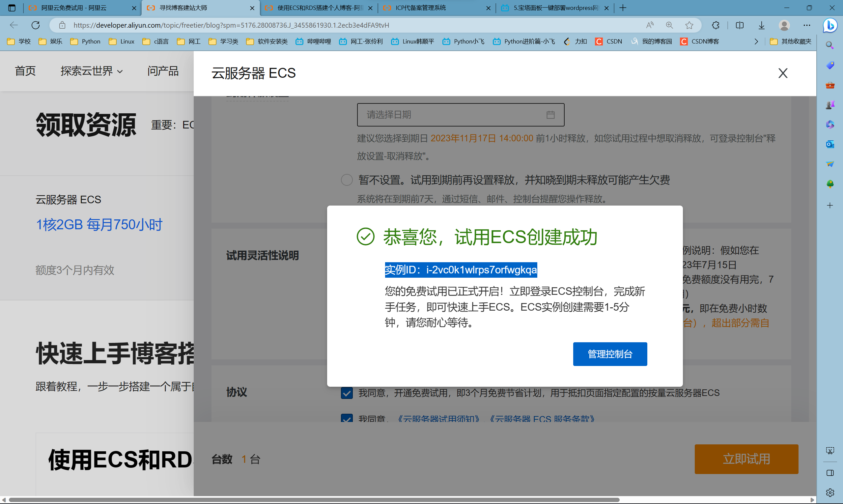Click the Bing Copilot sidebar icon

coord(830,25)
